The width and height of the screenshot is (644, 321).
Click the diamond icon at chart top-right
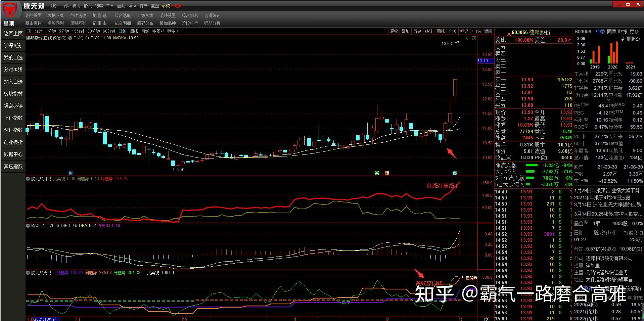tap(468, 38)
